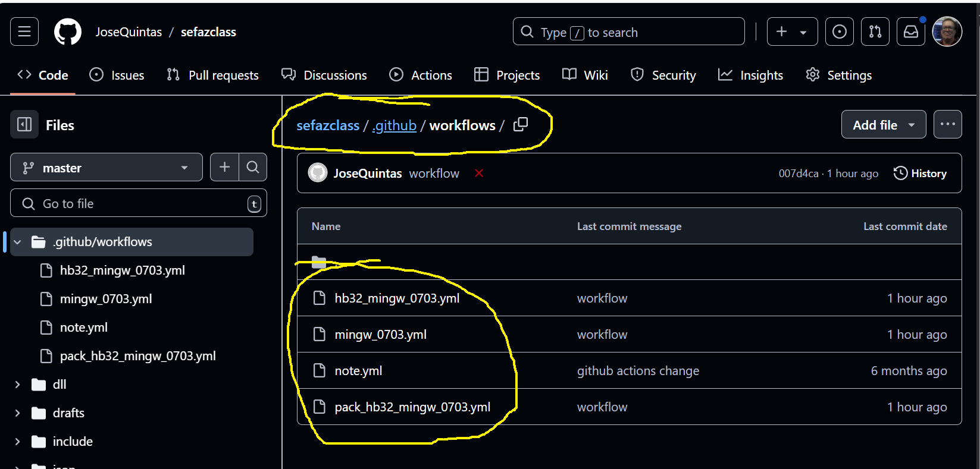
Task: Open the issues shortcut icon in header
Action: 839,32
